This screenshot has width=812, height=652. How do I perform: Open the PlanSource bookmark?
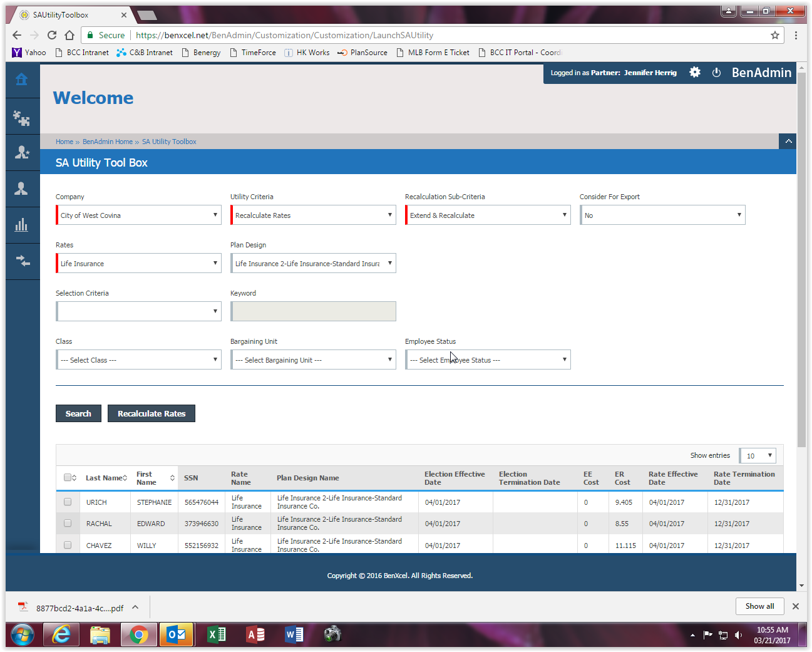(x=362, y=53)
